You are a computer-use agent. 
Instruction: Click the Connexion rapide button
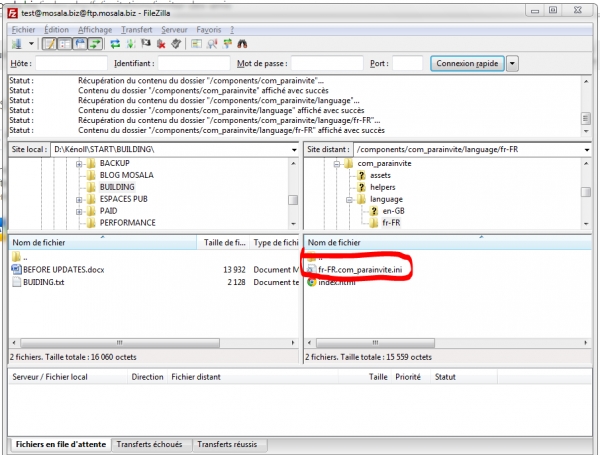click(x=467, y=64)
